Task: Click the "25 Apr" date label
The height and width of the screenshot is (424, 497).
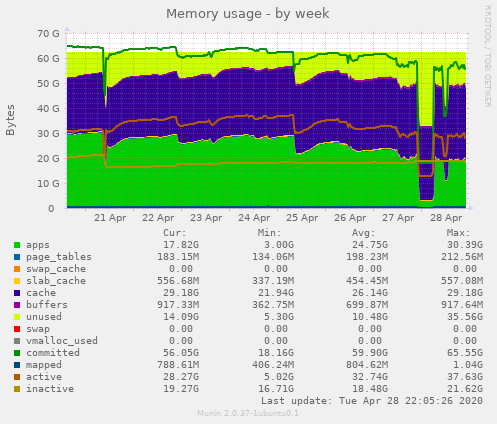Action: click(302, 218)
